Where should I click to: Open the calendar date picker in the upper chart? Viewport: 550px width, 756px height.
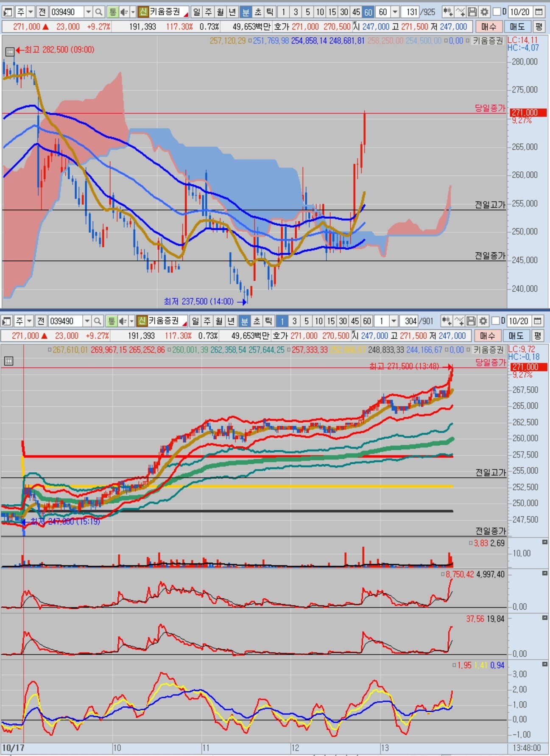539,12
